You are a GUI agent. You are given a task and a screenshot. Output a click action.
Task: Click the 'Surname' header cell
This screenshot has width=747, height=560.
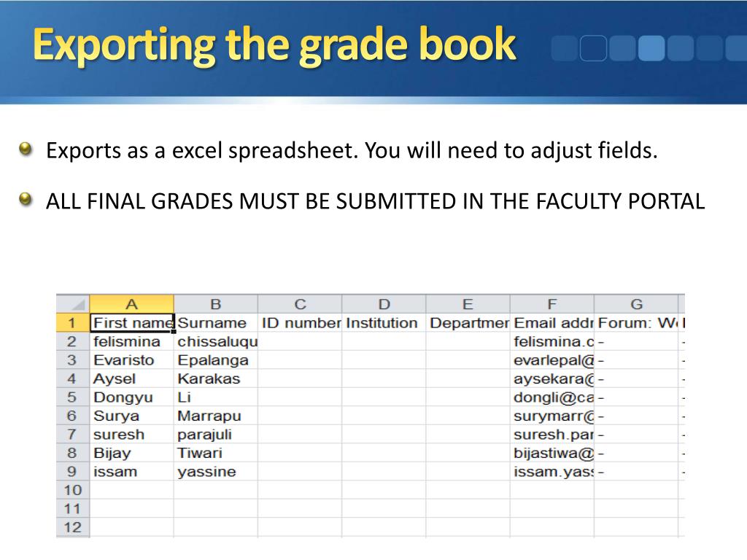216,323
